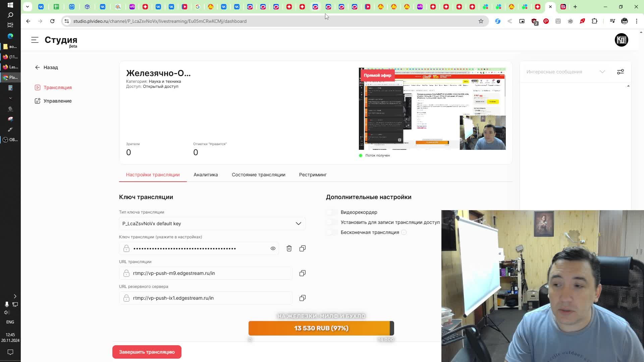Enable the Видеорекордер toggle
This screenshot has height=362, width=644.
point(332,212)
